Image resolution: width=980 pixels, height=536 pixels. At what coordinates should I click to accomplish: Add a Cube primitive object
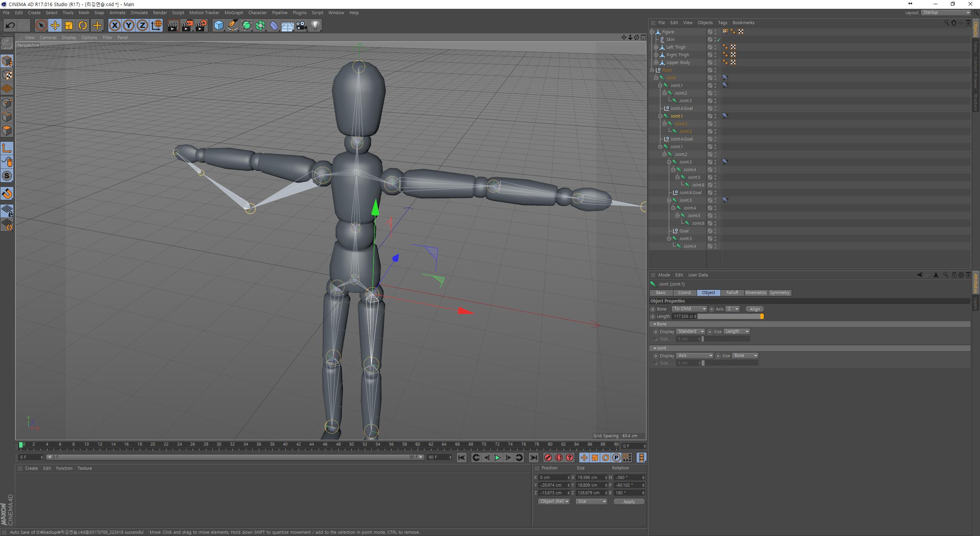click(219, 26)
